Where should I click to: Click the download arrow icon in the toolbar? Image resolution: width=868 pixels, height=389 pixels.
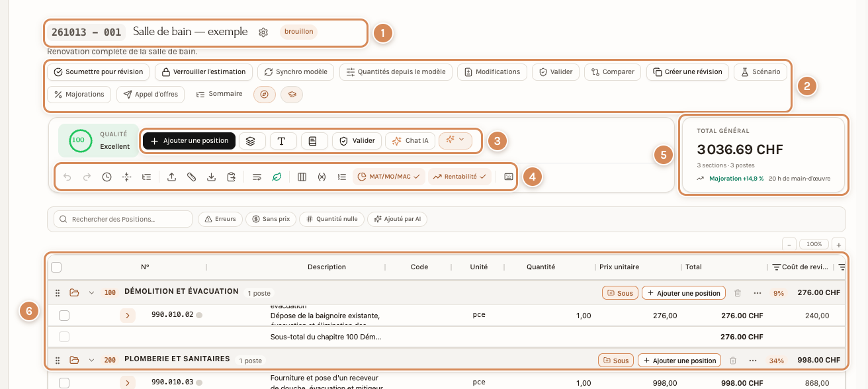[211, 177]
